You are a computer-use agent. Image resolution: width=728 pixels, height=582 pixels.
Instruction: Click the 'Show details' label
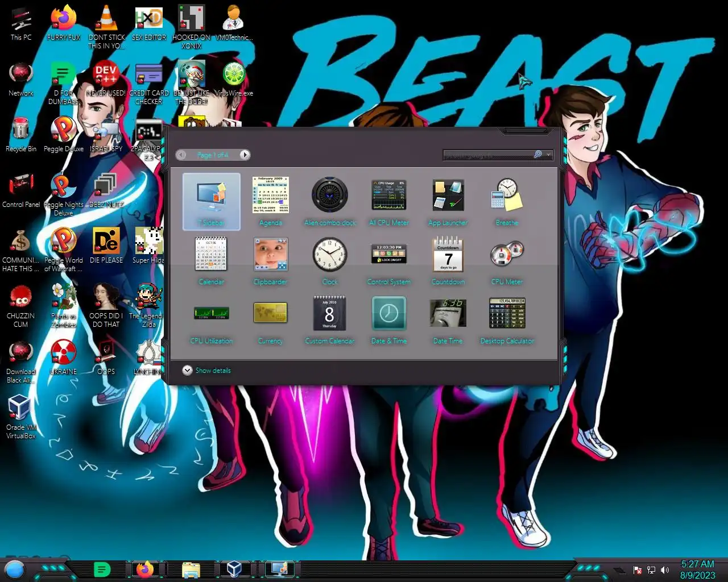click(213, 371)
